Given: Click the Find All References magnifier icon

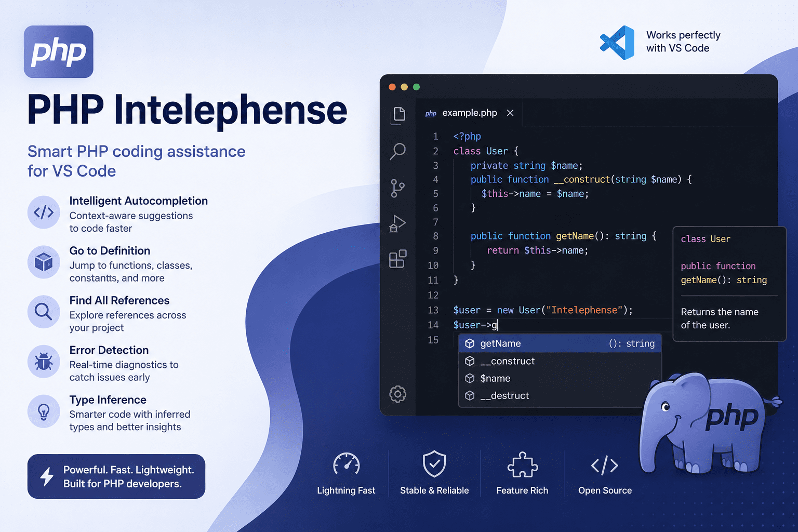Looking at the screenshot, I should (44, 312).
